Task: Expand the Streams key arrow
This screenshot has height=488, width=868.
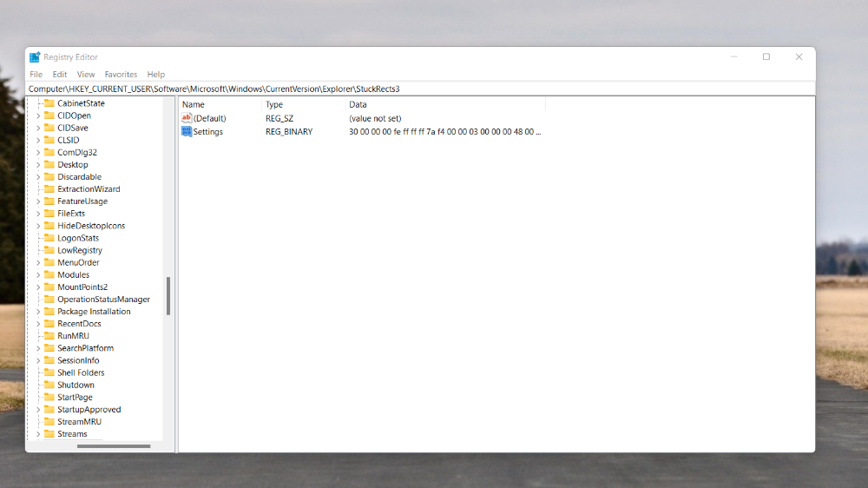Action: coord(38,434)
